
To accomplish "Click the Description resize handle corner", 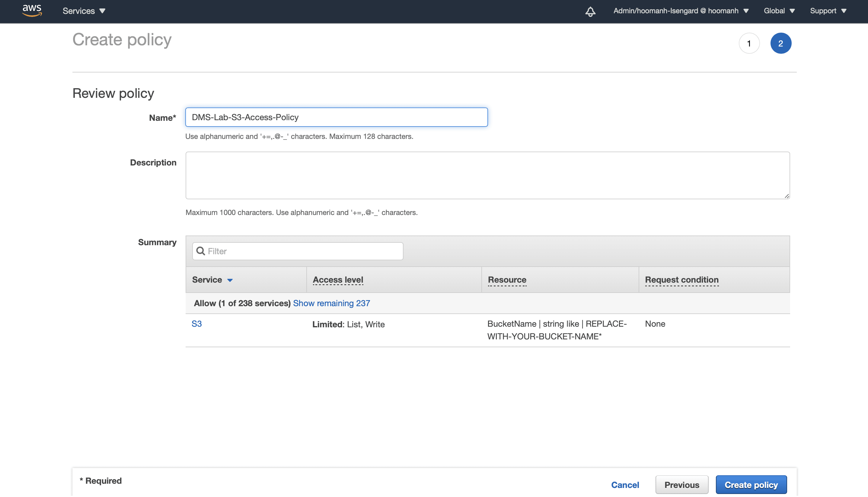I will click(787, 196).
